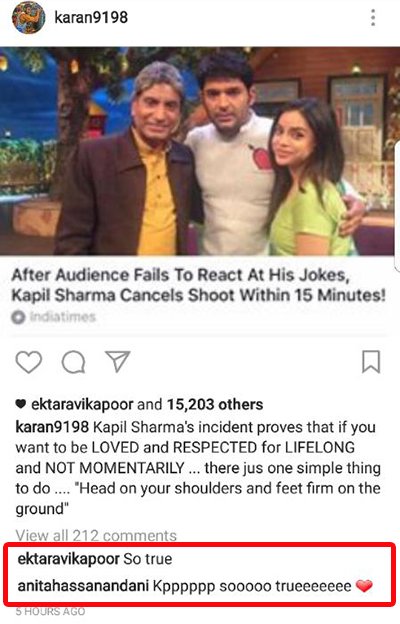This screenshot has width=400, height=624.
Task: Open ektaravikapoor in likes line
Action: coord(82,405)
